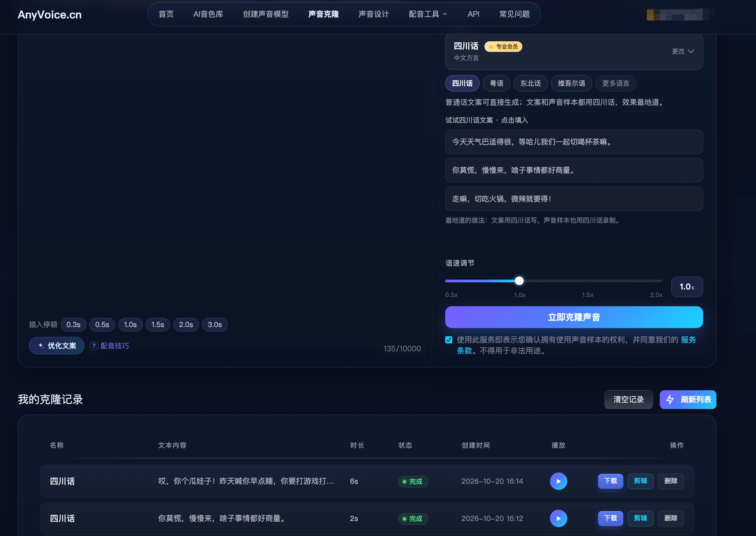Open AI音色库 nav item
Viewport: 756px width, 536px height.
(x=208, y=14)
